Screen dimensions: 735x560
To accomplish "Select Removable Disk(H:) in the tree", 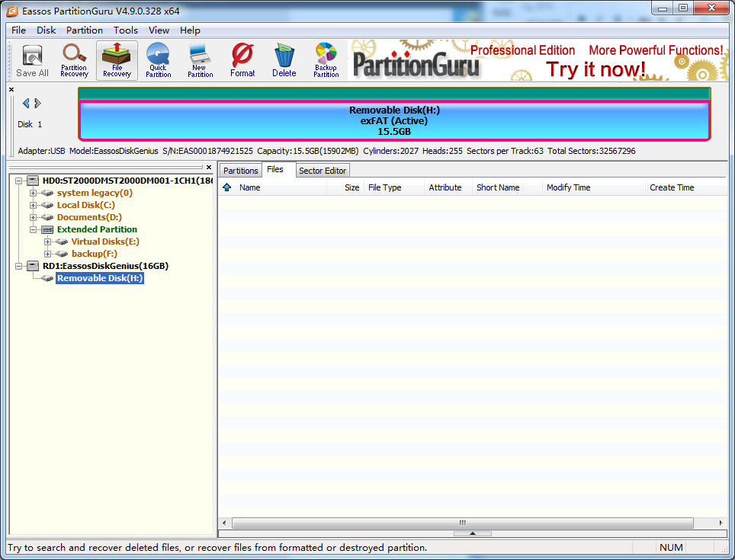I will pos(100,278).
